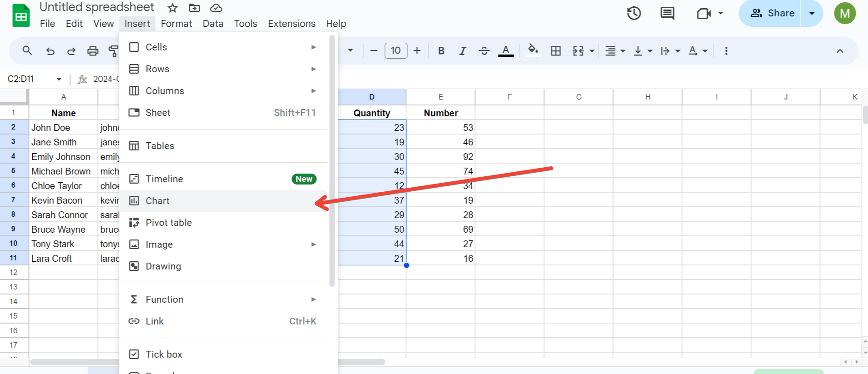Expand text wrapping dropdown
Image resolution: width=868 pixels, height=374 pixels.
click(x=678, y=51)
